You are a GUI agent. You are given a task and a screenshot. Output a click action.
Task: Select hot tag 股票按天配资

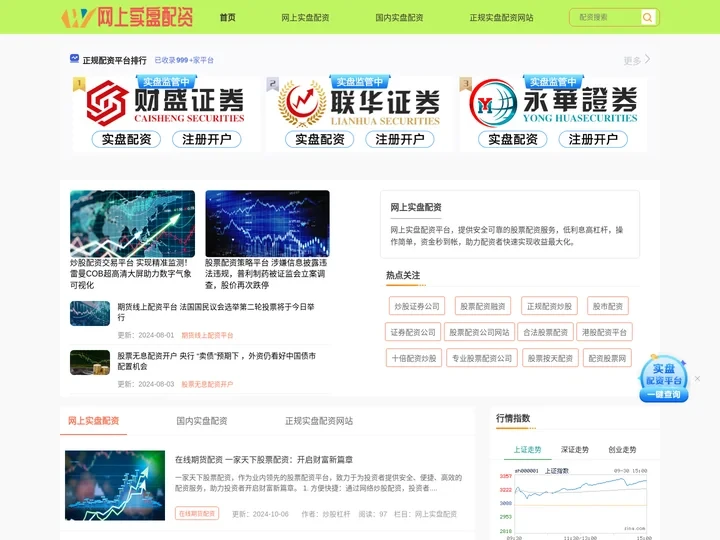pos(550,358)
